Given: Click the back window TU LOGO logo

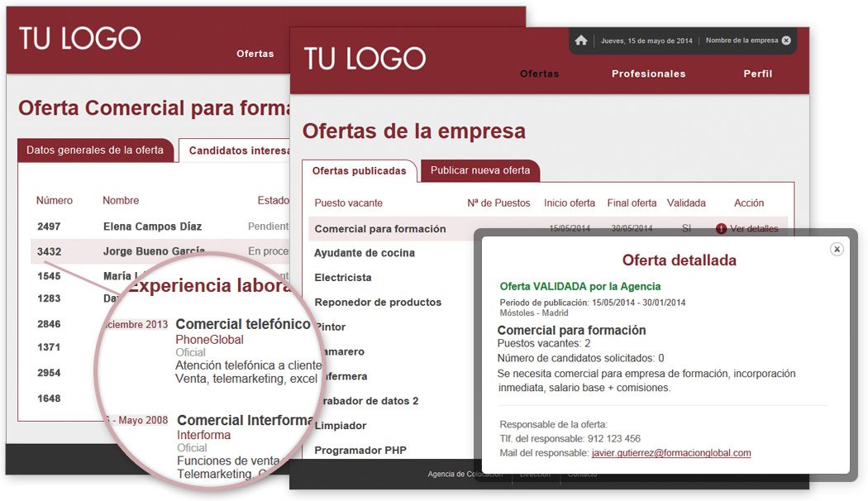Looking at the screenshot, I should coord(80,38).
